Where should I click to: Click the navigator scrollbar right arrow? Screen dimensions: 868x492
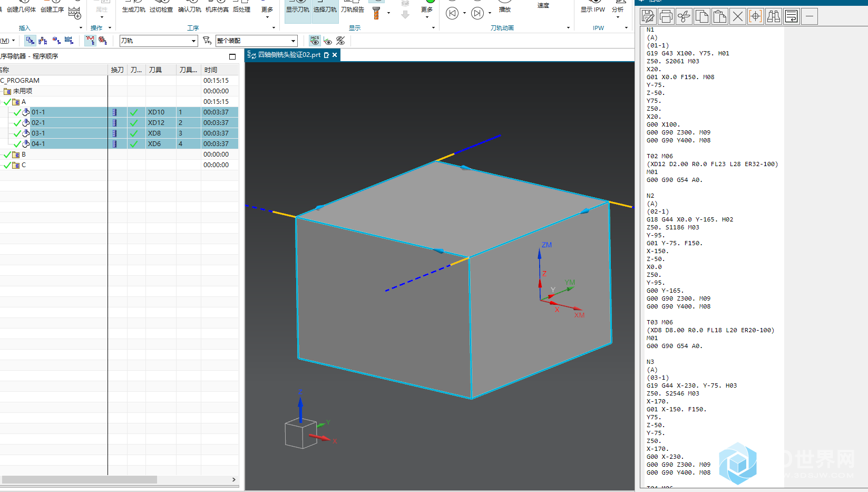[234, 479]
